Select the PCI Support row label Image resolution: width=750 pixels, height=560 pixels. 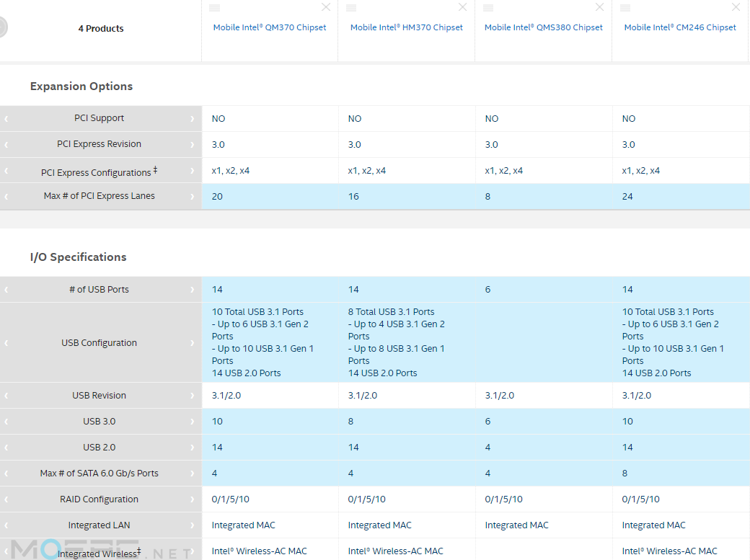[99, 118]
